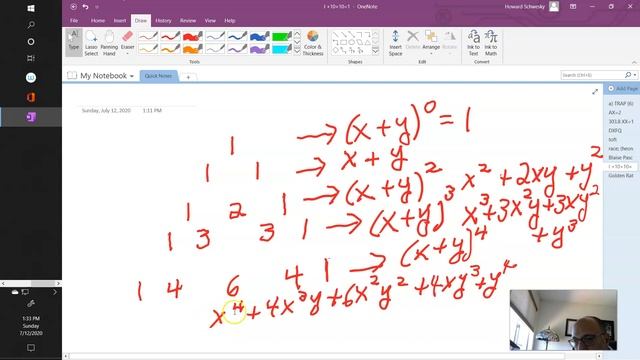Open Cortana circle on taskbar

pyautogui.click(x=31, y=42)
